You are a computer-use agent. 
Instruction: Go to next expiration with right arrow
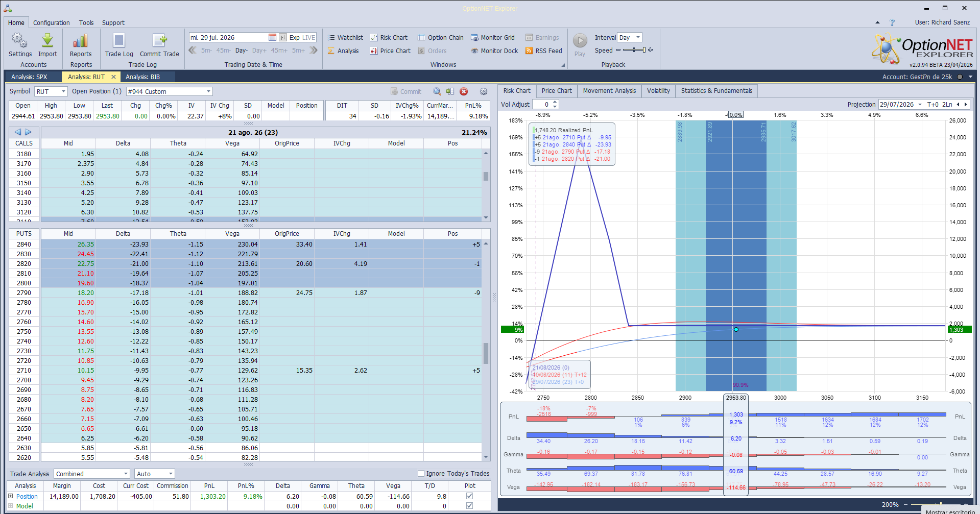[x=28, y=132]
